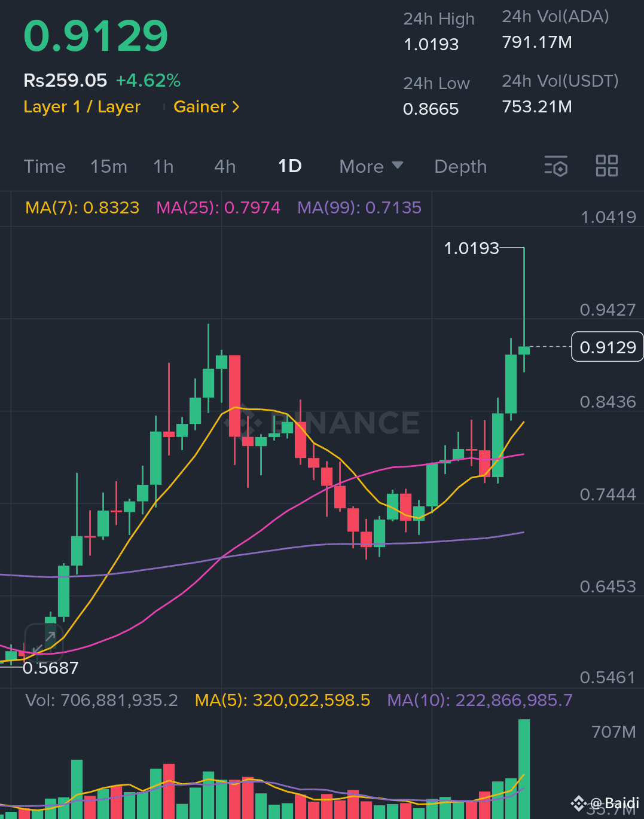Click the tallest latest green volume bar
Screen dimensions: 644x819
click(x=524, y=769)
